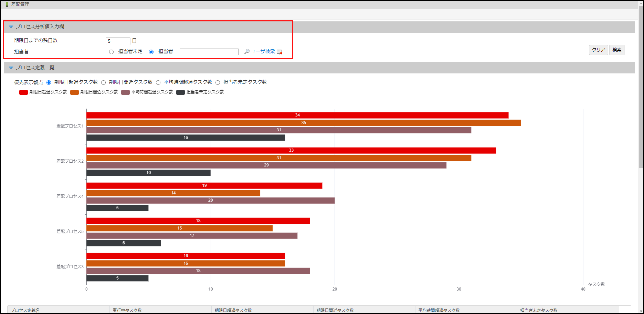Click the 差配プロセス5 axis label
Screen dimensions: 644x314
pyautogui.click(x=70, y=232)
